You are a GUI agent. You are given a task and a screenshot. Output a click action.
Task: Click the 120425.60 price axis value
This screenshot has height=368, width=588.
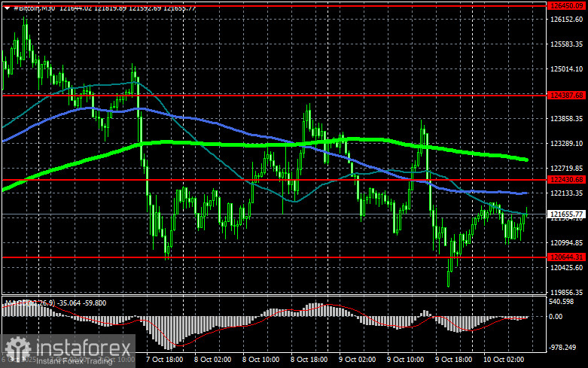(x=566, y=268)
